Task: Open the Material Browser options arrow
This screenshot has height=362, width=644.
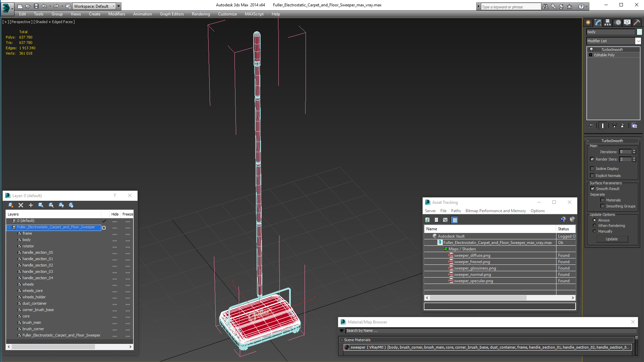Action: [x=342, y=331]
